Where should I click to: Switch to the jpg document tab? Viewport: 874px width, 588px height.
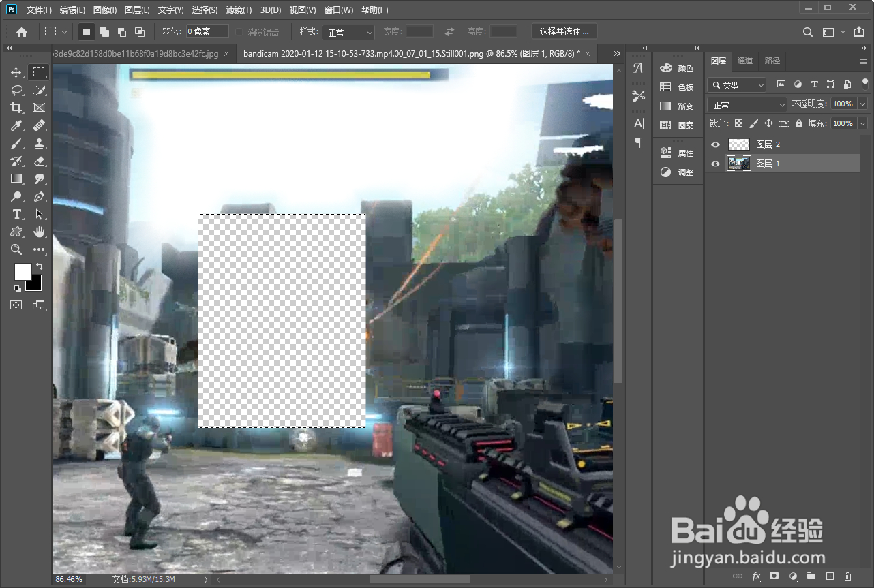pyautogui.click(x=140, y=53)
